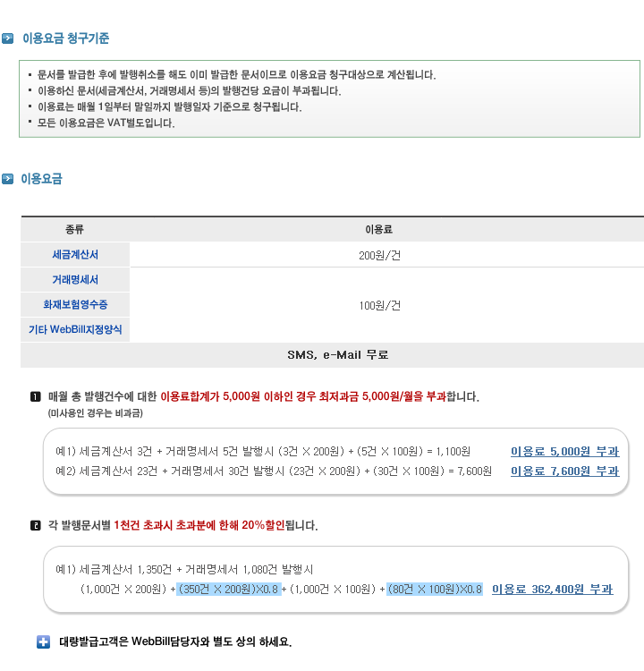Click the 200원/건 fee cell

click(x=379, y=256)
